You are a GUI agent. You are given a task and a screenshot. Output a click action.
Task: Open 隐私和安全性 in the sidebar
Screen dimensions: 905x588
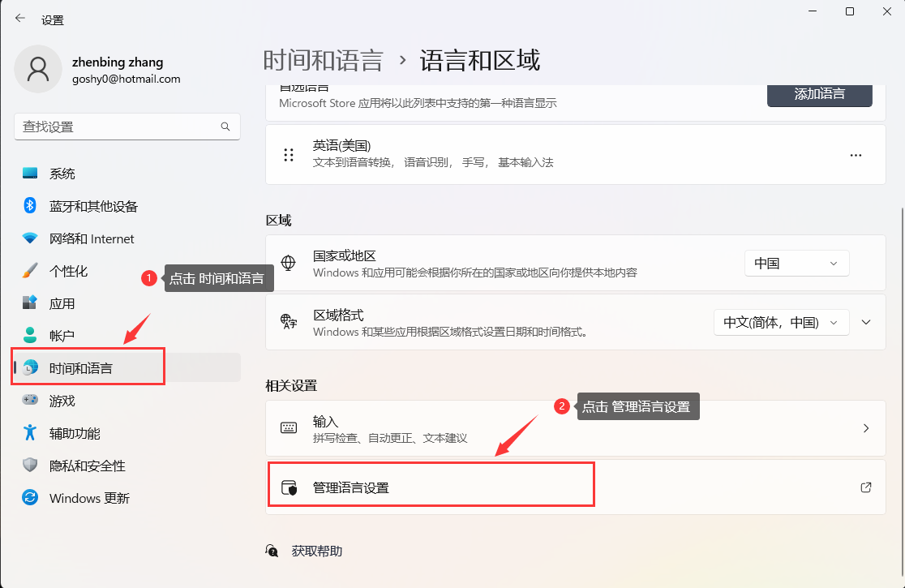87,466
